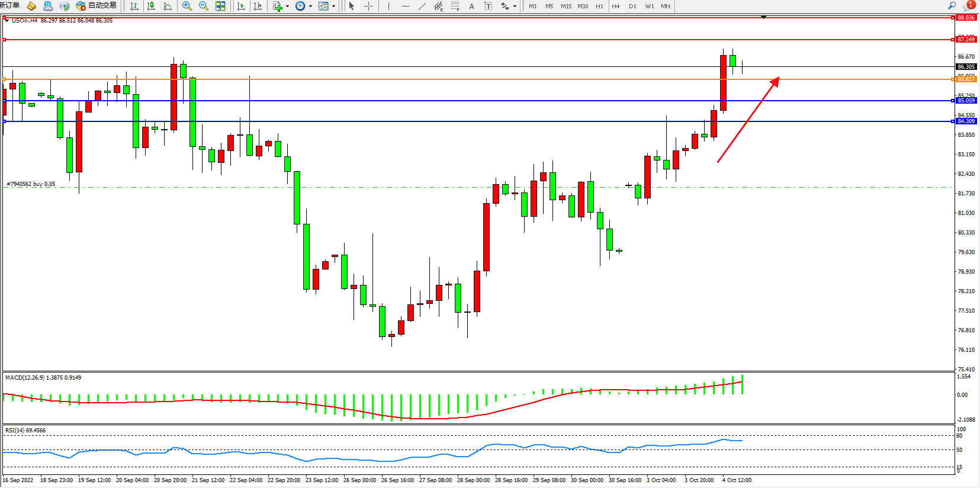Viewport: 980px width, 488px height.
Task: Select the text label tool
Action: [471, 6]
